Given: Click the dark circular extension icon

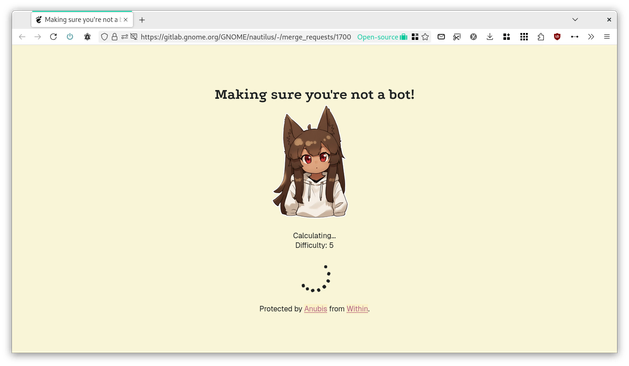Looking at the screenshot, I should pyautogui.click(x=473, y=37).
